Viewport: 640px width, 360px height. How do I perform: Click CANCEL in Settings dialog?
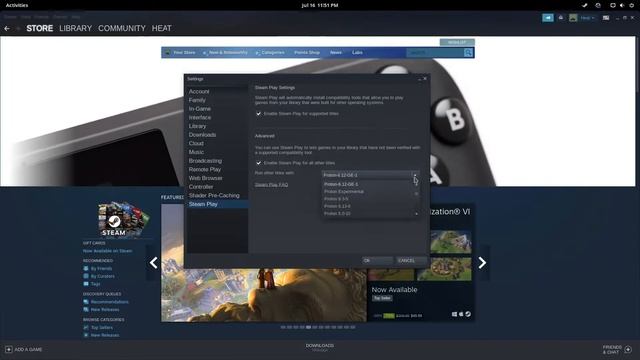click(x=411, y=260)
